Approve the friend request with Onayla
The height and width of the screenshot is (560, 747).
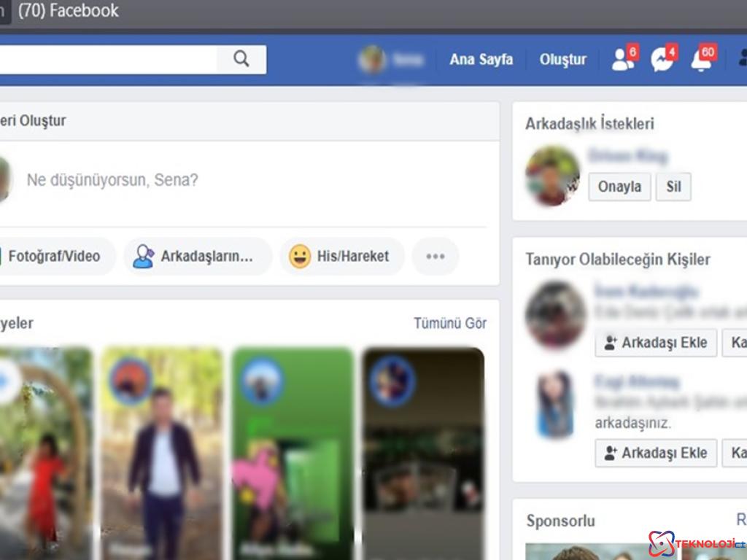tap(619, 187)
